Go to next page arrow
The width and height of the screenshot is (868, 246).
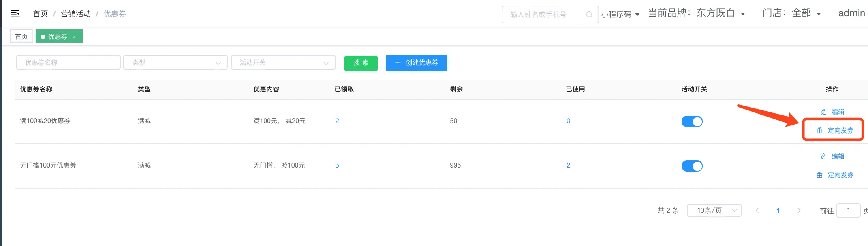pos(799,210)
